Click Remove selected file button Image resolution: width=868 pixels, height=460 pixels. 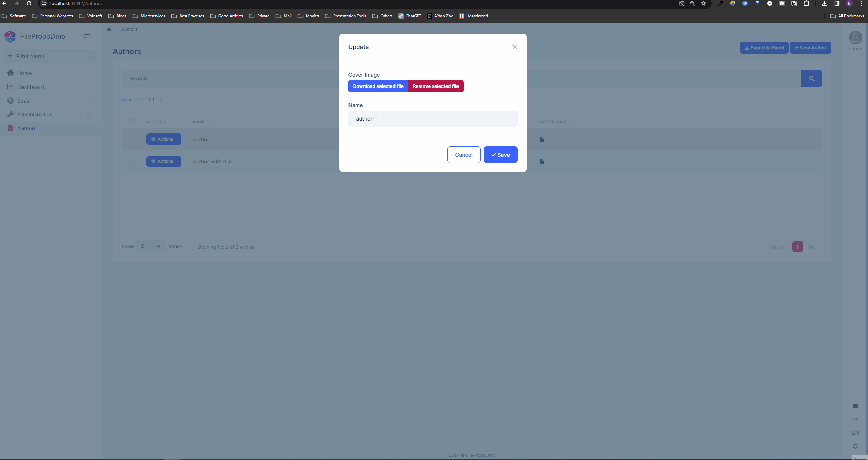[x=435, y=86]
